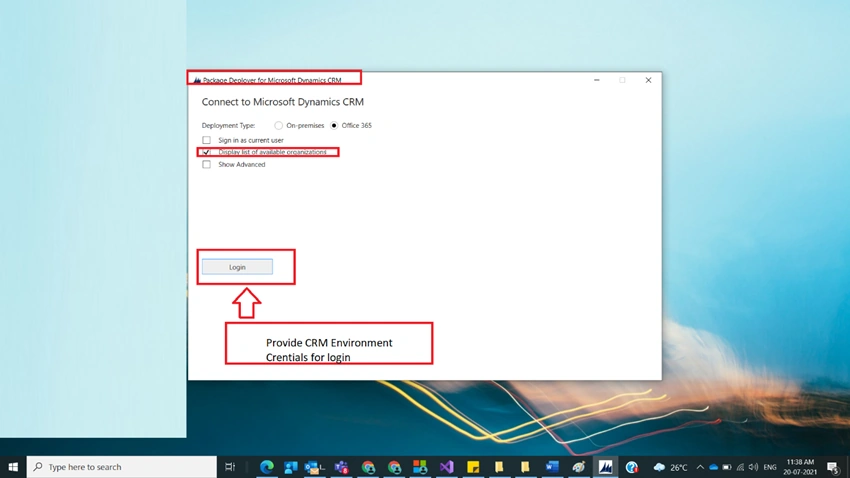
Task: Click the OneDrive cloud tray icon
Action: (713, 467)
